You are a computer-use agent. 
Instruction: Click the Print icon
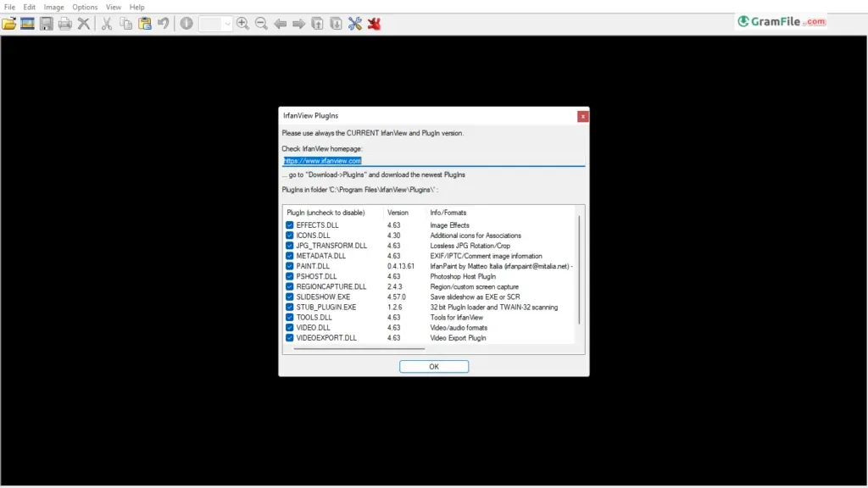point(65,23)
